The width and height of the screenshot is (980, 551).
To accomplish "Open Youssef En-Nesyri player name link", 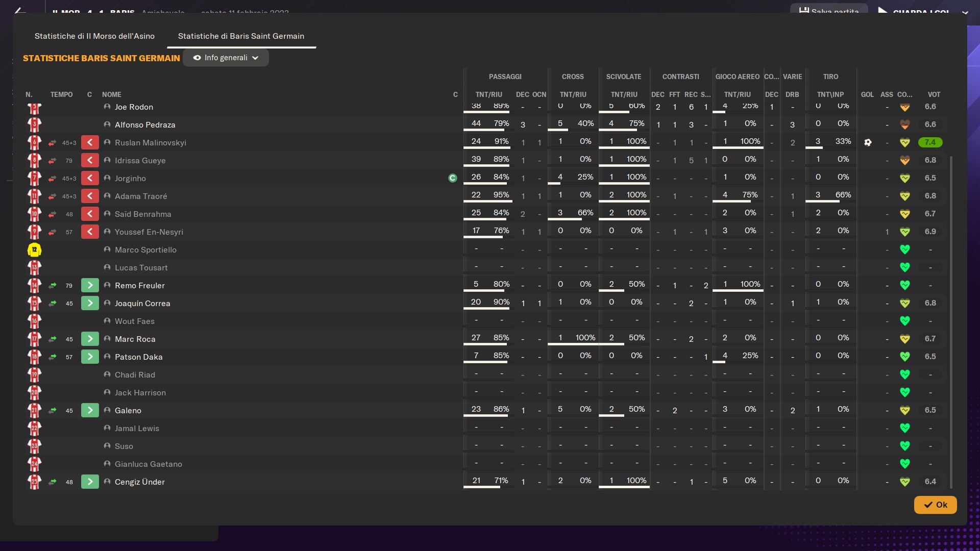I will click(149, 232).
